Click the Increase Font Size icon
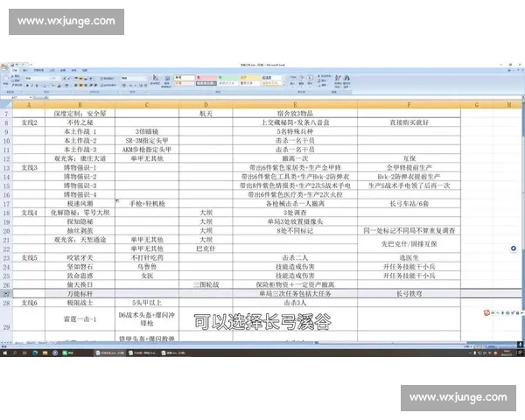This screenshot has width=525, height=420. [x=64, y=79]
